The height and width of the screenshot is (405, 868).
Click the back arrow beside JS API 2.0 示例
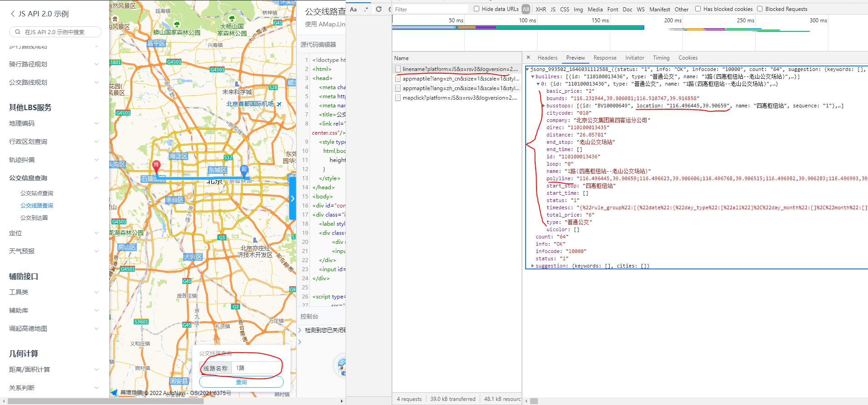click(13, 14)
